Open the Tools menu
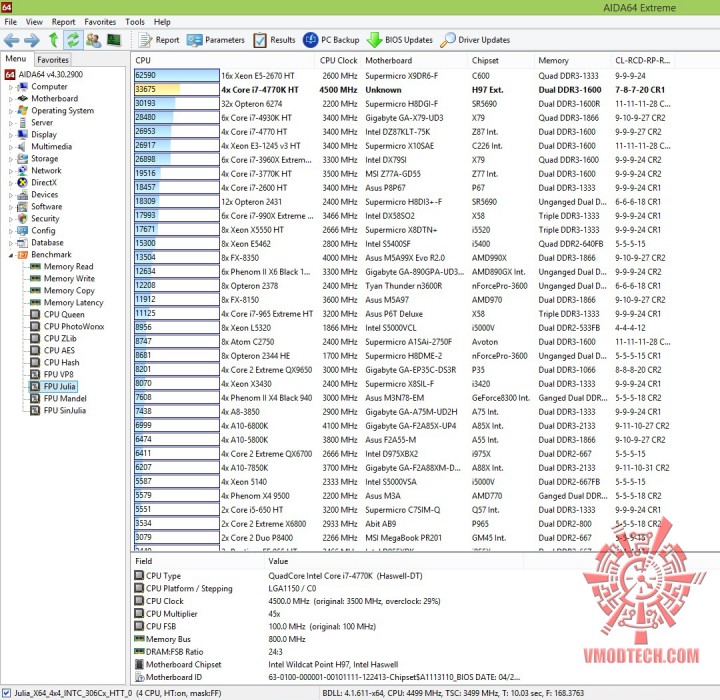 pyautogui.click(x=135, y=22)
